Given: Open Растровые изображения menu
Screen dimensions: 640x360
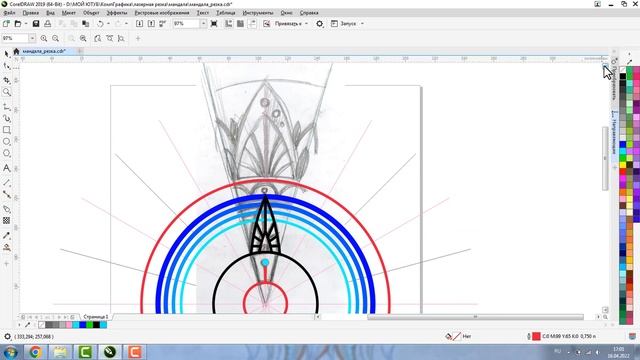Looking at the screenshot, I should pyautogui.click(x=162, y=13).
